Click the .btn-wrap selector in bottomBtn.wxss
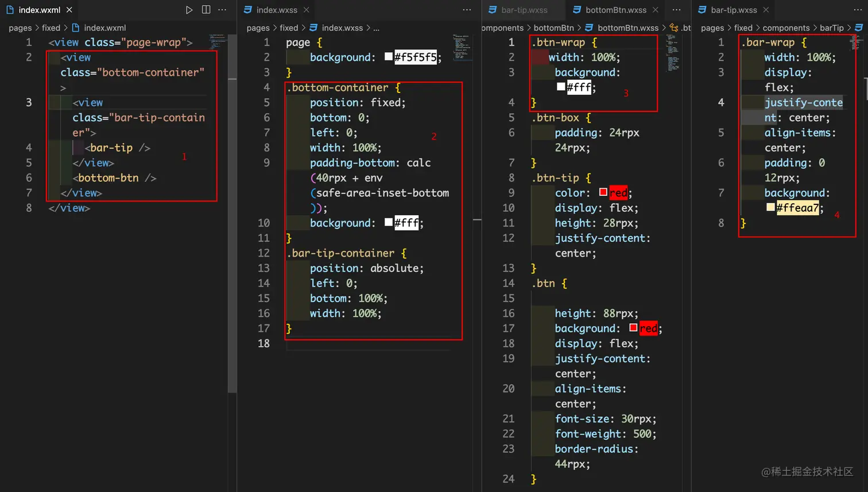 [x=558, y=42]
